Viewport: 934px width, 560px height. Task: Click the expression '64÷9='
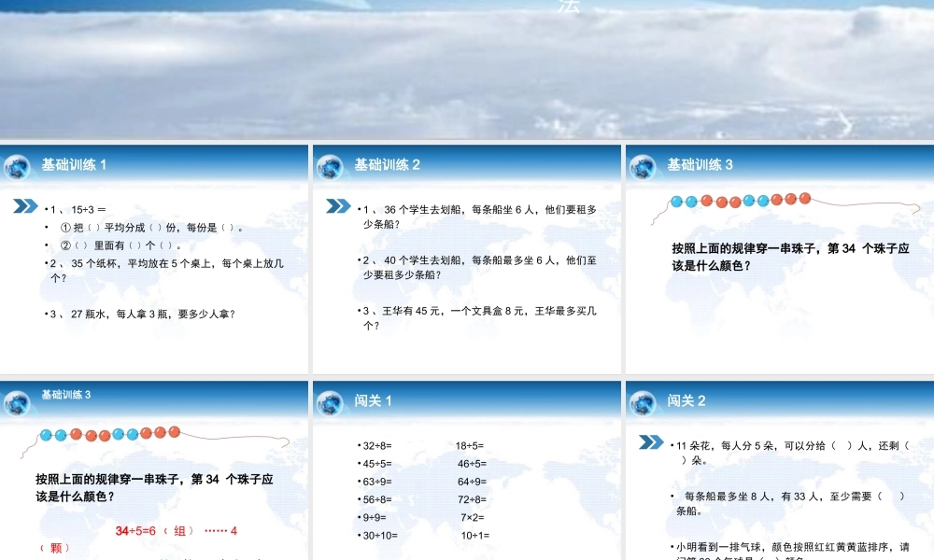472,482
